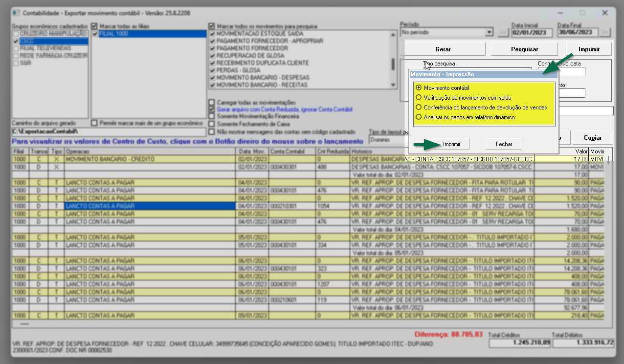
Task: Click Fechar to close the print dialog
Action: pos(504,144)
